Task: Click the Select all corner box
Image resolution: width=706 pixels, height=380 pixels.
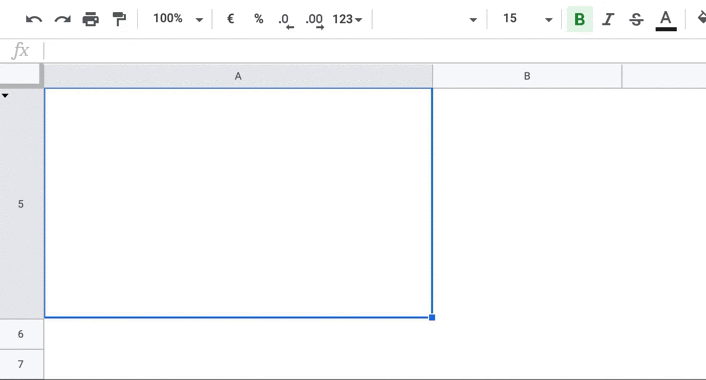Action: click(x=20, y=74)
